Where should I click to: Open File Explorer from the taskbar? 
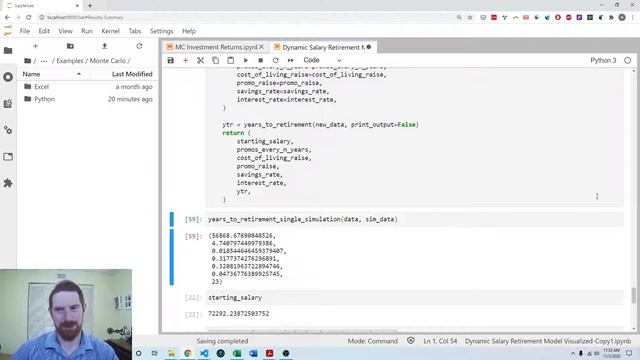(171, 353)
